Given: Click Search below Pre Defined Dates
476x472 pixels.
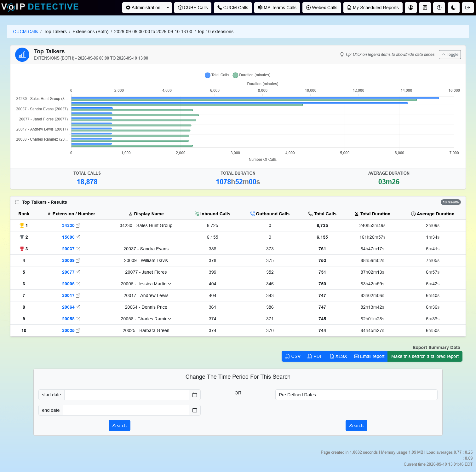Looking at the screenshot, I should pos(356,426).
